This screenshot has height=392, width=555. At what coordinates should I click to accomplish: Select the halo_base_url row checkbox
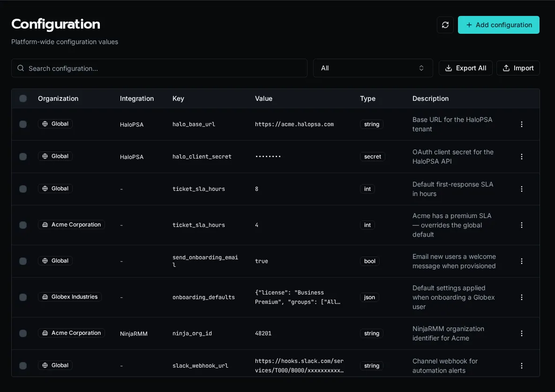[x=23, y=124]
